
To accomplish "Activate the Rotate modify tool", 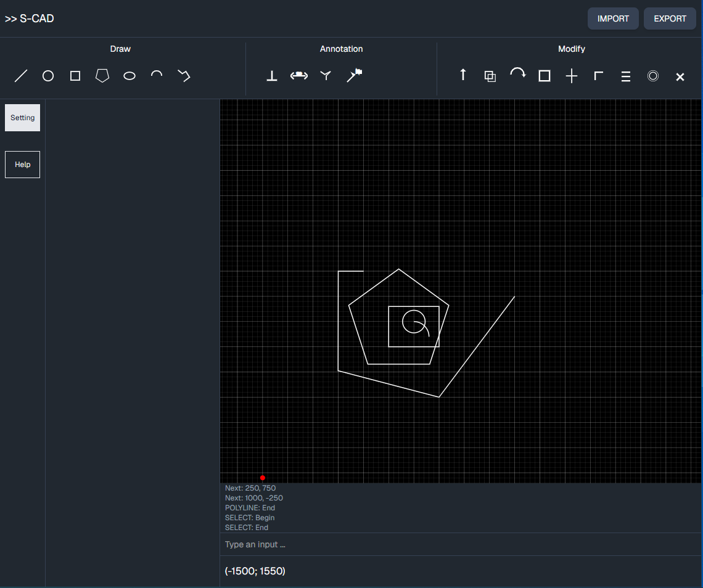I will (517, 73).
